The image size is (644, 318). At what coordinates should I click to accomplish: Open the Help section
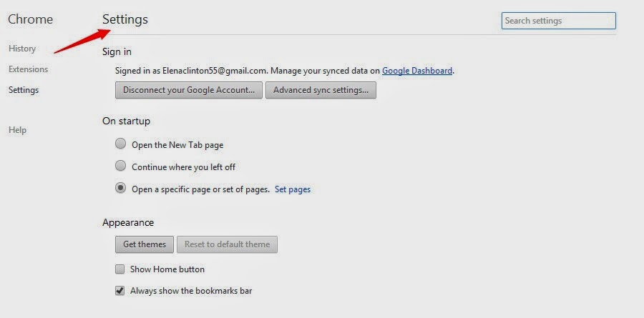(x=17, y=129)
